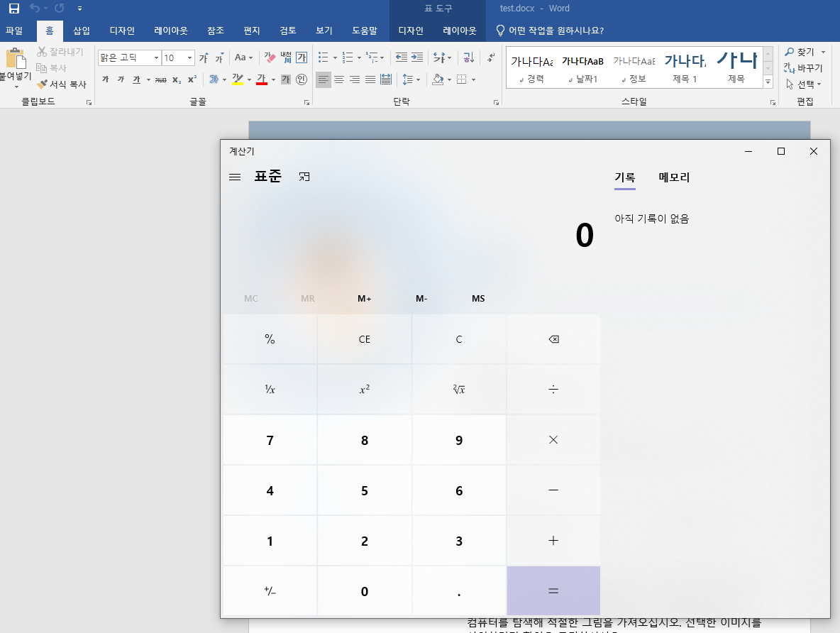Show paragraph marks in Word
The height and width of the screenshot is (633, 840).
(491, 57)
